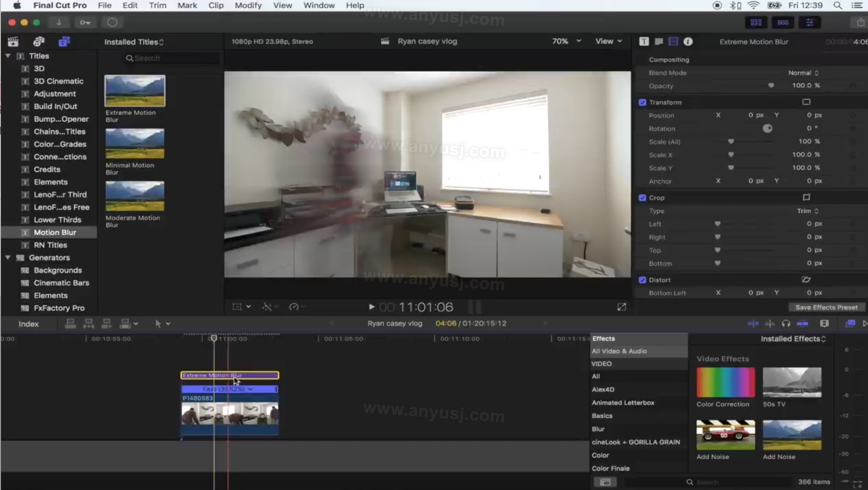Enable or disable the Transform checkbox

(643, 102)
